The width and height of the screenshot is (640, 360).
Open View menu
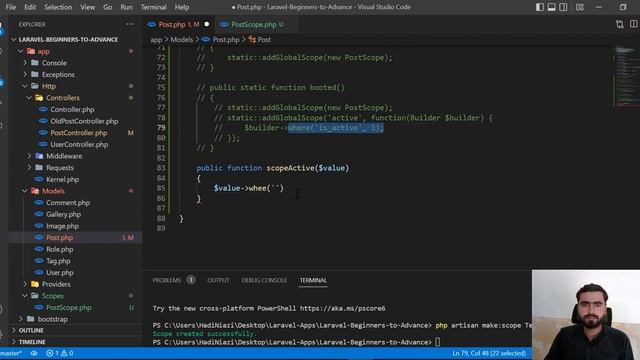(x=87, y=7)
